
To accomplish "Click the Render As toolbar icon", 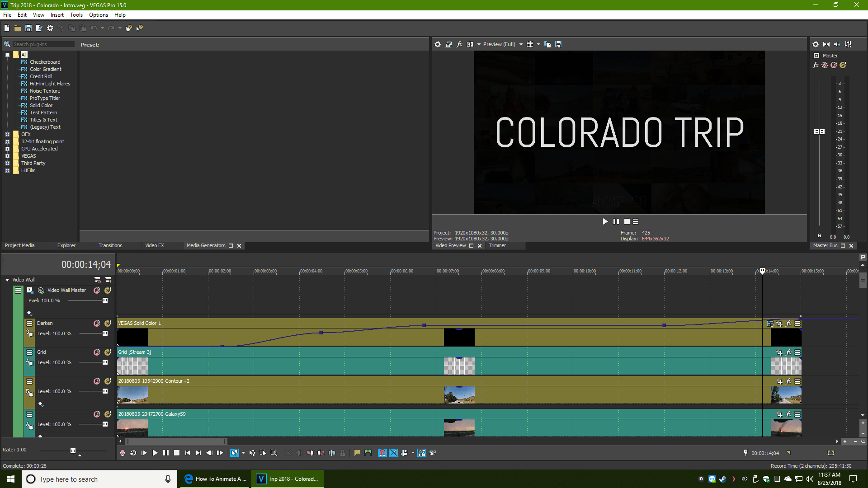I will click(x=39, y=28).
